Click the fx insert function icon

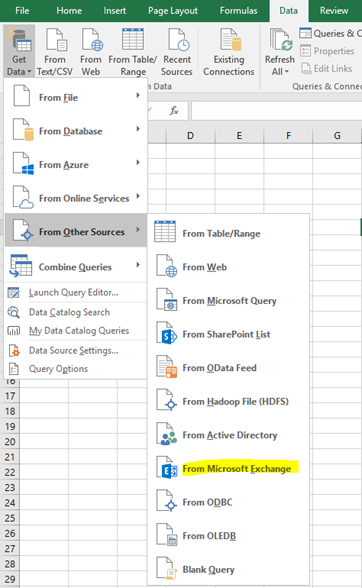174,110
